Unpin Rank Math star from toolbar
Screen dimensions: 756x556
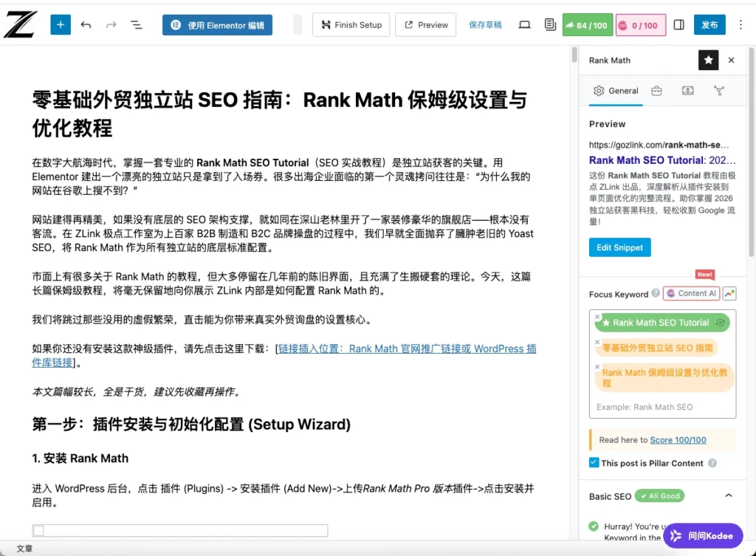pos(708,61)
